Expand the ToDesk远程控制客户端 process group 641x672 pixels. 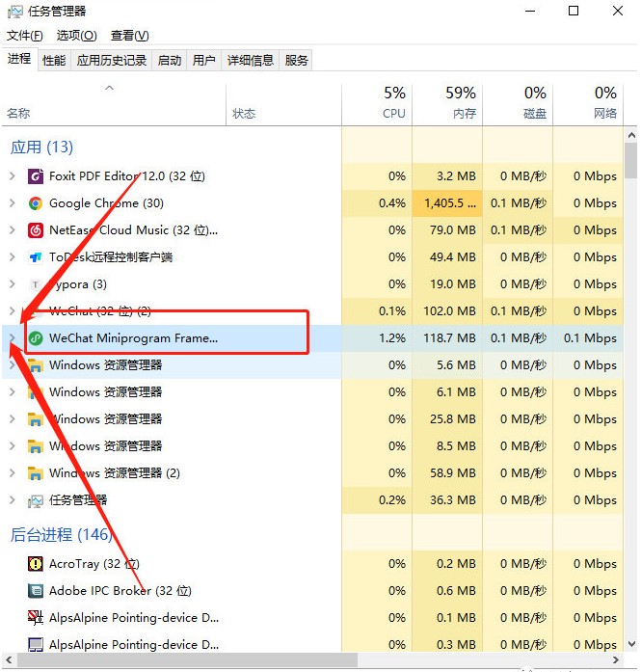pyautogui.click(x=13, y=257)
